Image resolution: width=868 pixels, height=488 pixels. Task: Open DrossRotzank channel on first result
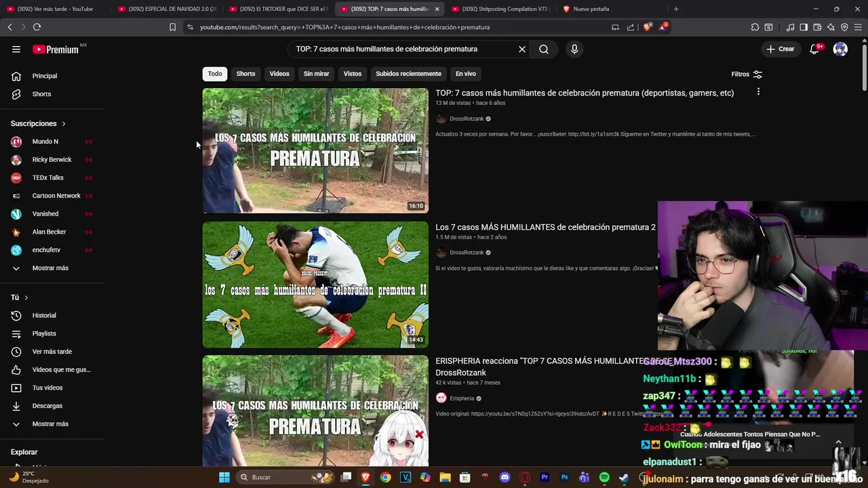(x=467, y=119)
